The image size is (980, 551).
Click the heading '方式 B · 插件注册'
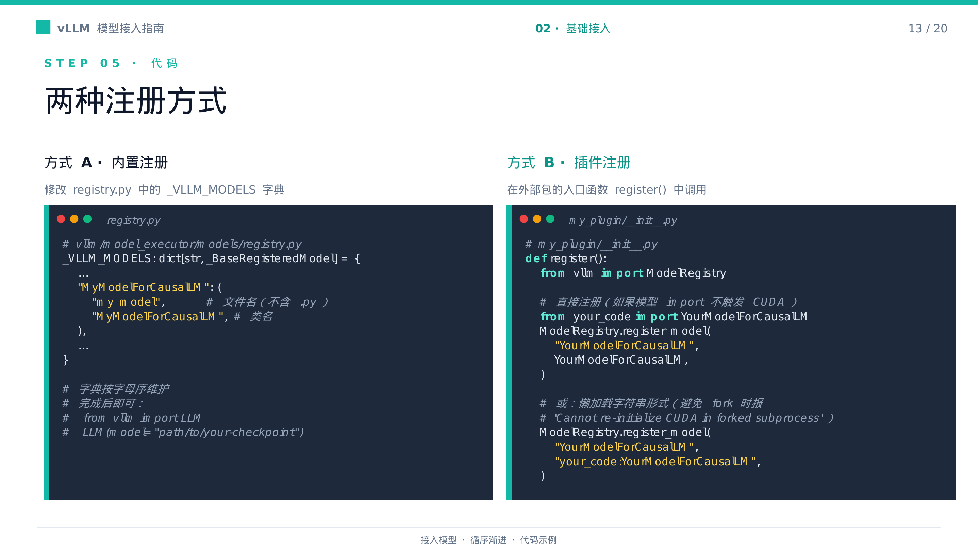pos(569,163)
